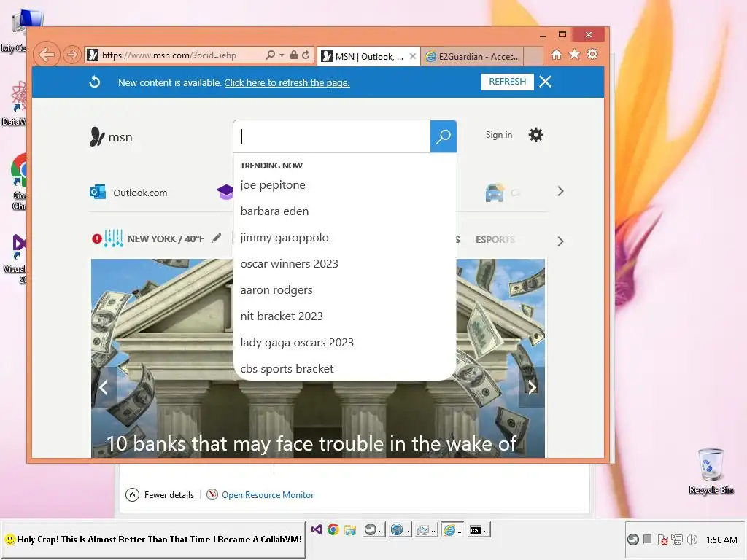The height and width of the screenshot is (560, 747).
Task: Choose trending suggestion 'nit bracket 2023'
Action: [x=282, y=316]
